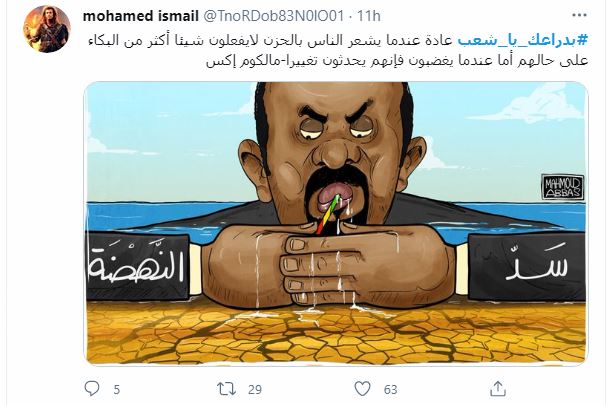Click the like count 63
Screen dimensions: 610x405
click(x=390, y=389)
